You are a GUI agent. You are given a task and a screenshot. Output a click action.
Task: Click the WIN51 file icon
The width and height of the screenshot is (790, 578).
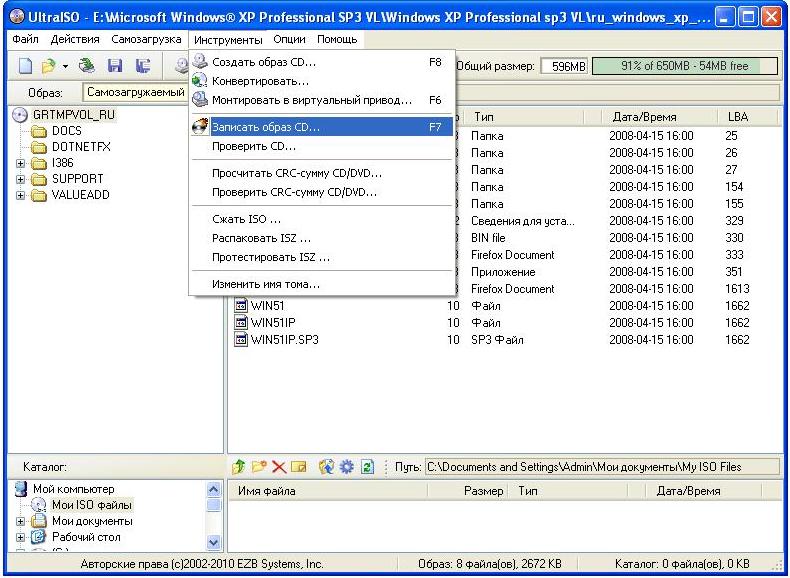pyautogui.click(x=241, y=306)
